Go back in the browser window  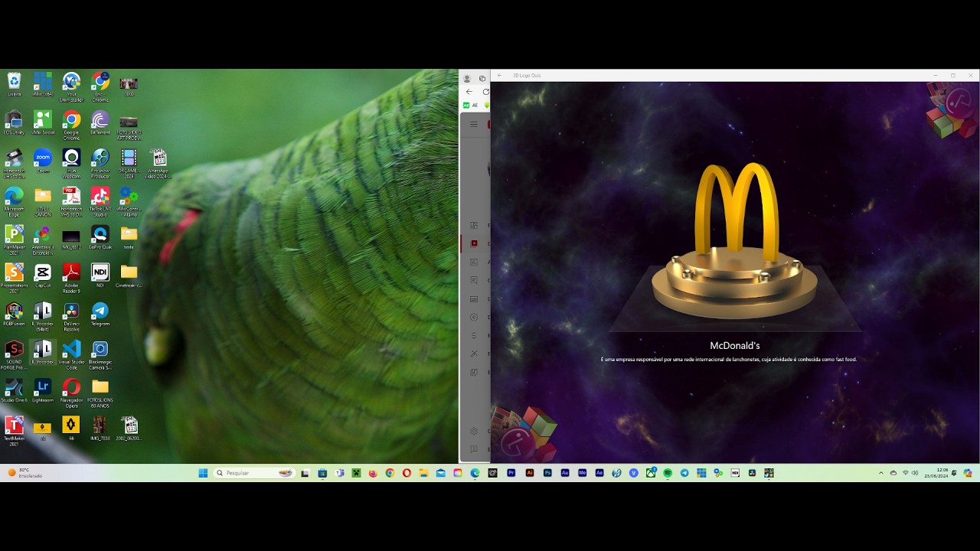[x=469, y=92]
